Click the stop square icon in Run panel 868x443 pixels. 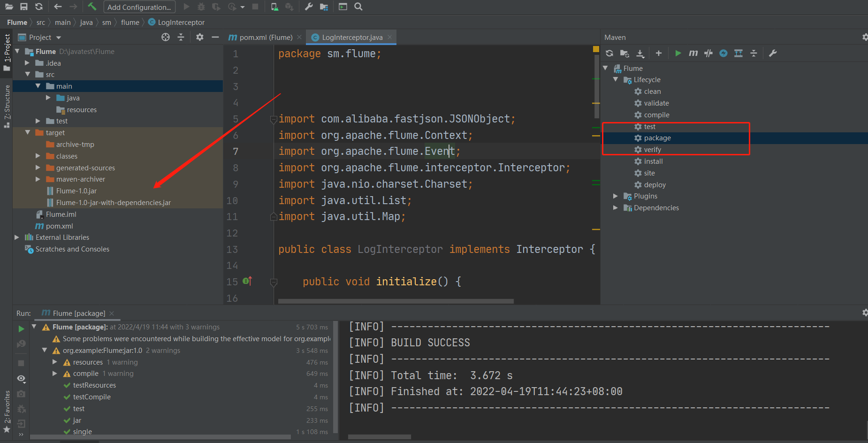[x=21, y=363]
